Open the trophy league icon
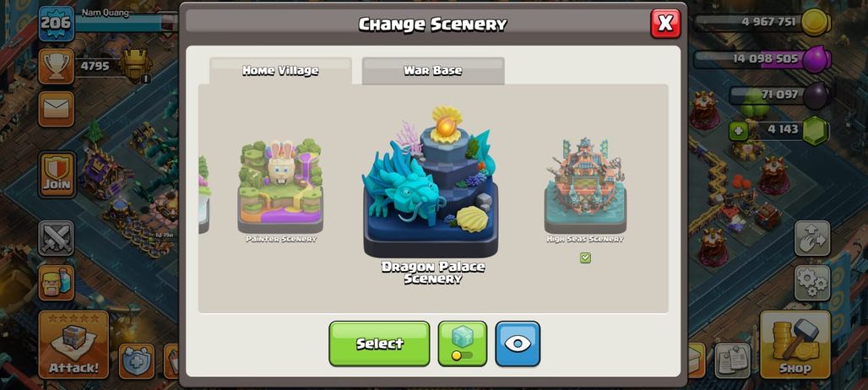Image resolution: width=868 pixels, height=390 pixels. [56, 67]
